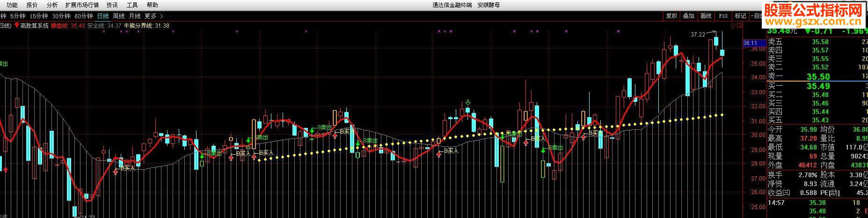Image resolution: width=868 pixels, height=218 pixels.
Task: Click the 14:57 tick trade row
Action: pyautogui.click(x=817, y=203)
